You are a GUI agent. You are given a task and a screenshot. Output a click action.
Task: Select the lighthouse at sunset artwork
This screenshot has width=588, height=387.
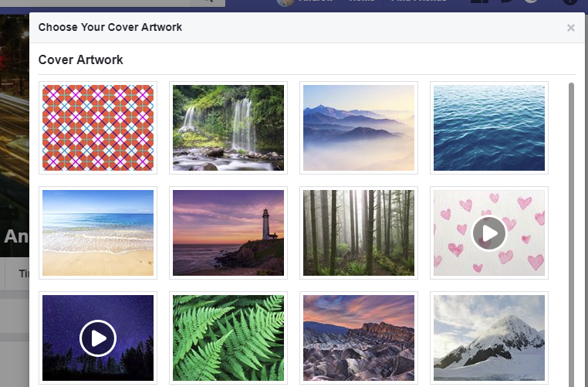coord(228,233)
